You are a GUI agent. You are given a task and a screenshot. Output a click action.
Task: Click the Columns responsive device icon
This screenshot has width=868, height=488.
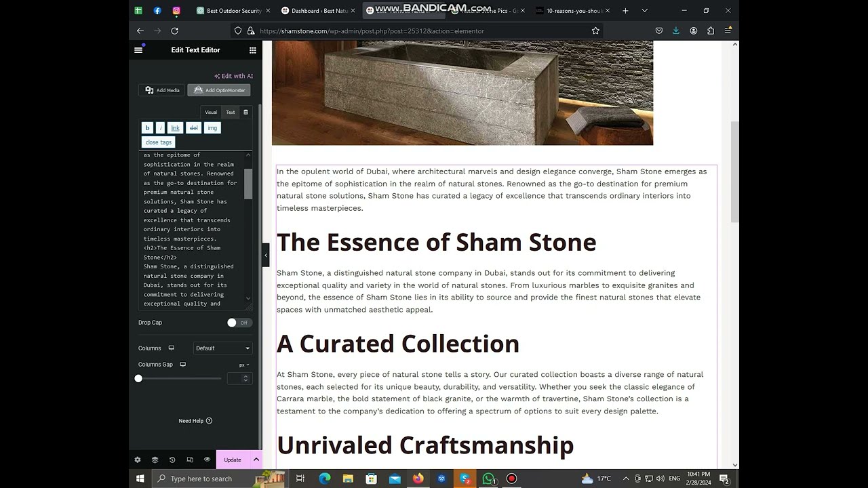[172, 348]
